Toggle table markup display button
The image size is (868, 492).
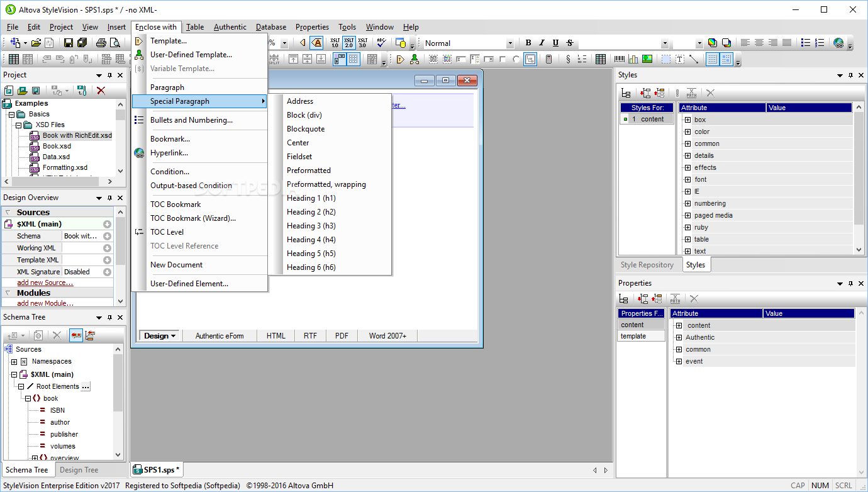click(340, 59)
